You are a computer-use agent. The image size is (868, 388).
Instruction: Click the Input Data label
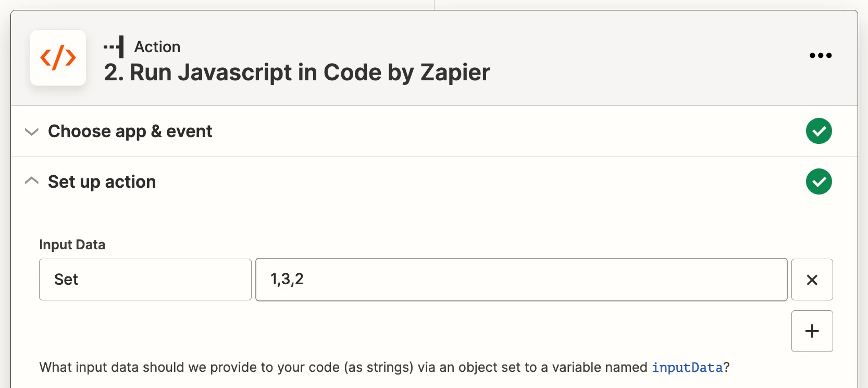(x=72, y=244)
